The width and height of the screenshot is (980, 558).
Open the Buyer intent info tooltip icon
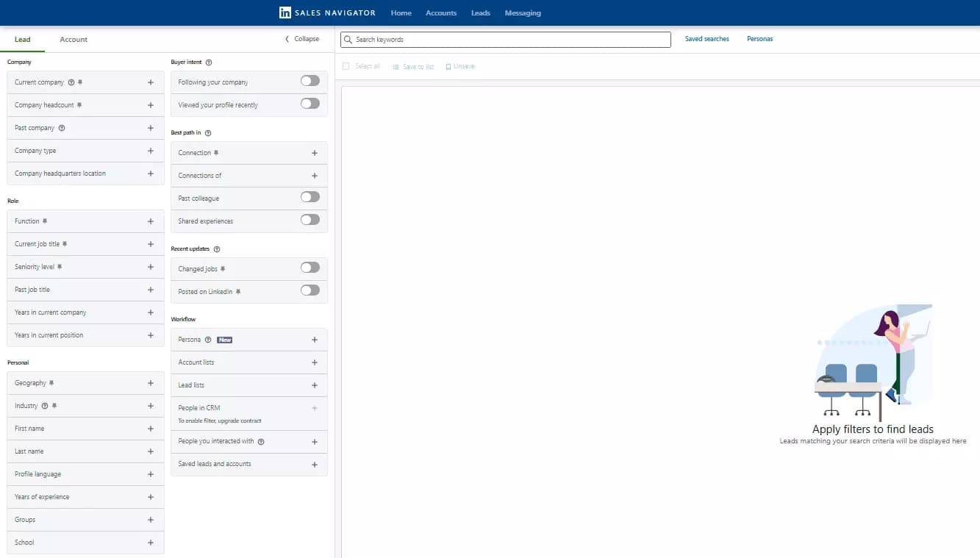(208, 62)
